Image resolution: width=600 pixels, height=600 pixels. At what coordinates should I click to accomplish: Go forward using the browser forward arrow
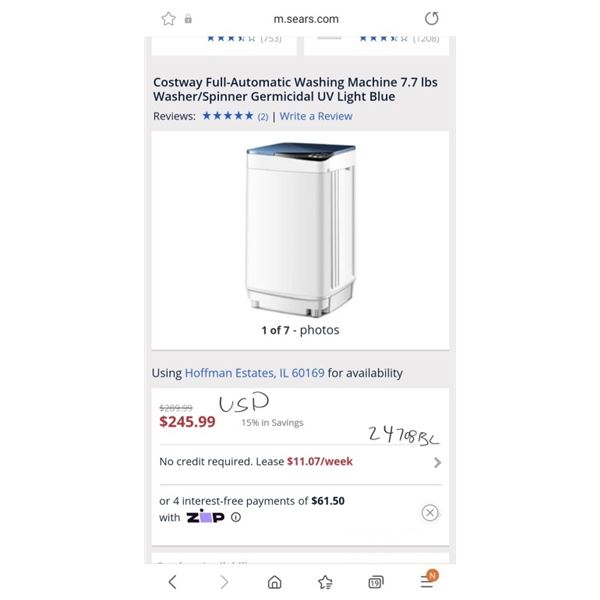click(x=224, y=582)
